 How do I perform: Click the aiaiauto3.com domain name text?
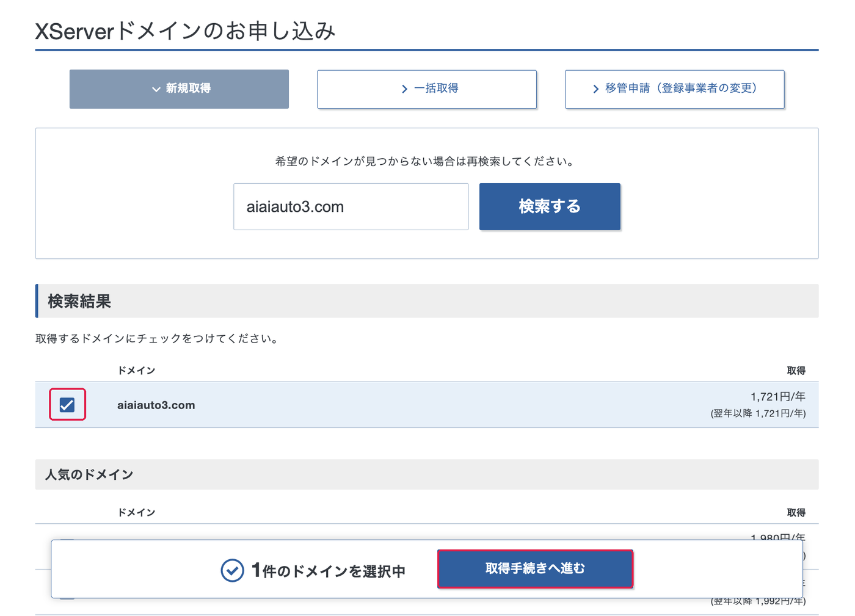coord(156,405)
